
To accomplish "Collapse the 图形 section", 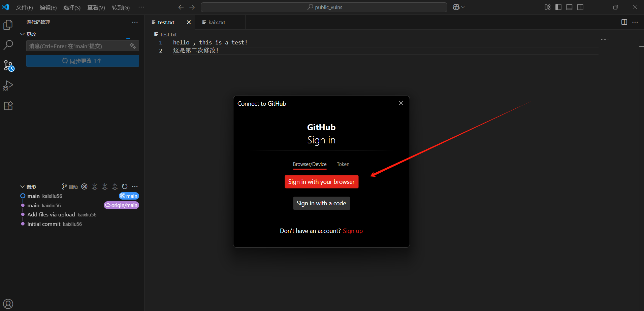I will pyautogui.click(x=23, y=186).
